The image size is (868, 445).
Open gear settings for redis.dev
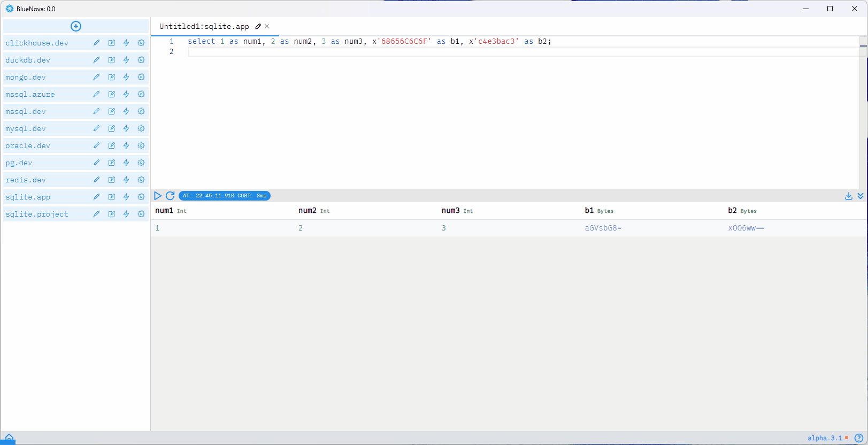coord(141,180)
